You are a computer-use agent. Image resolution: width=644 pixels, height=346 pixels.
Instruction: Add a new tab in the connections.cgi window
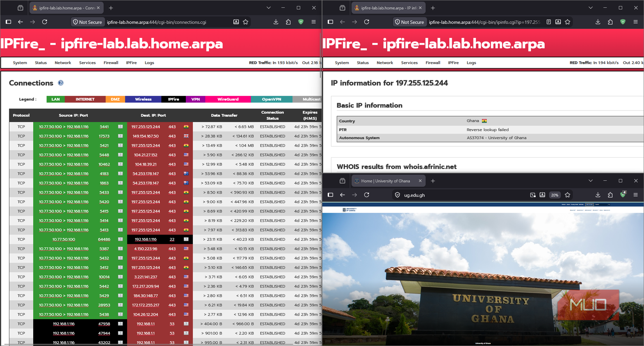click(x=111, y=8)
